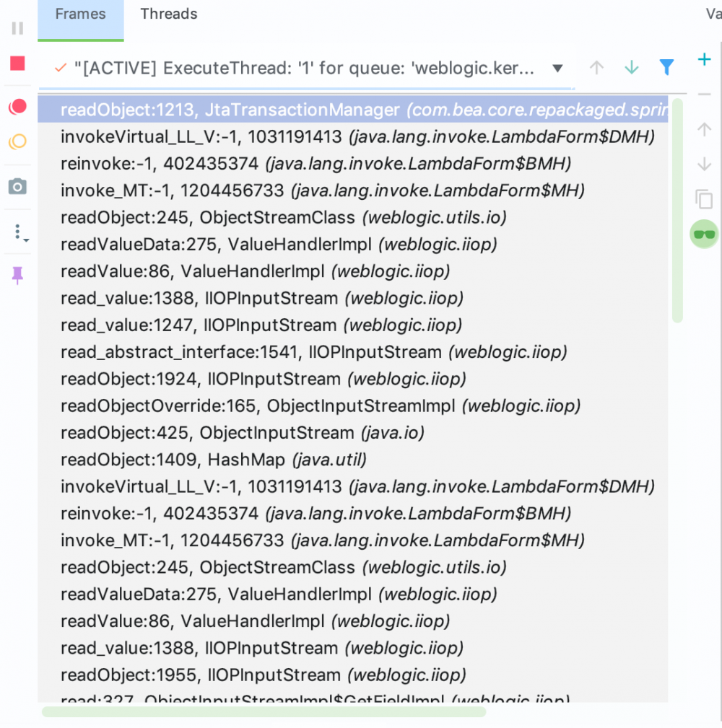Add a new watch with plus icon
Image resolution: width=722 pixels, height=728 pixels.
click(704, 59)
